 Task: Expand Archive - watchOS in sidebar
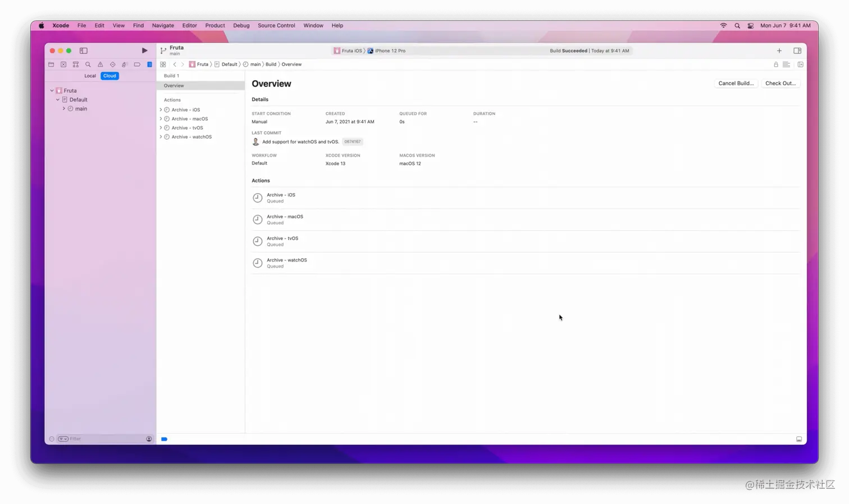click(161, 137)
